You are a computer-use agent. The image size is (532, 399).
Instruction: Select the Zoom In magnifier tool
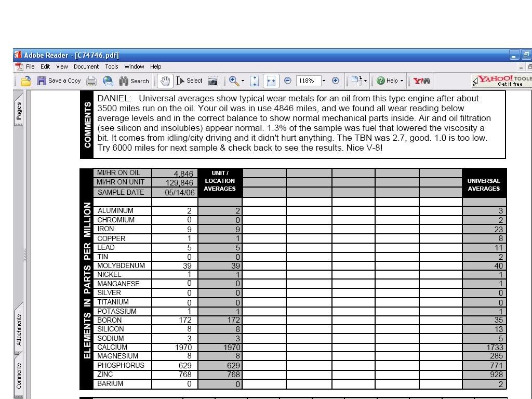tap(234, 81)
